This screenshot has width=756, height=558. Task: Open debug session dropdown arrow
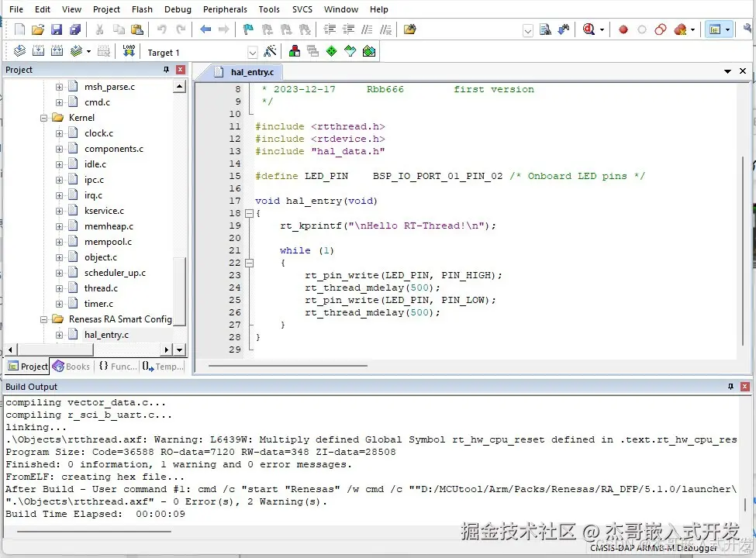[602, 30]
